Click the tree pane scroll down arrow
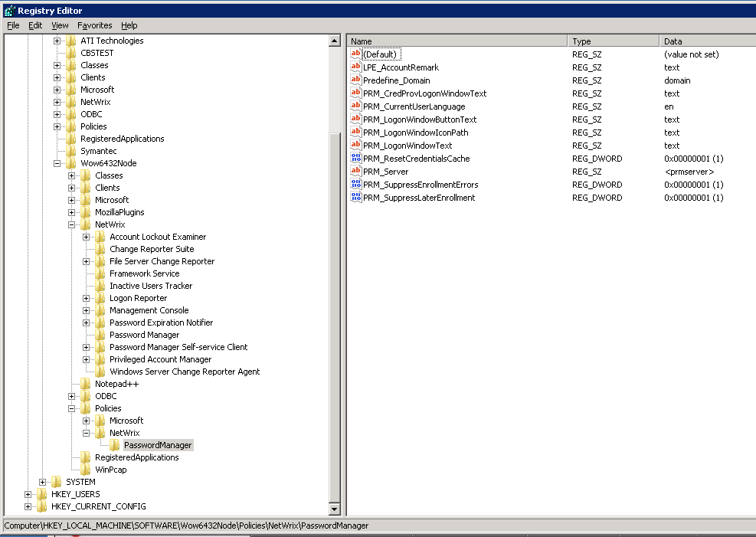The height and width of the screenshot is (537, 756). [x=334, y=509]
